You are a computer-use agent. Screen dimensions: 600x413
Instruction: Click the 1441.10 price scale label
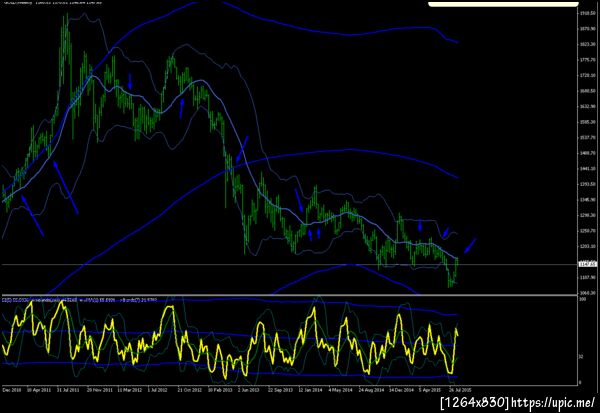(x=588, y=168)
